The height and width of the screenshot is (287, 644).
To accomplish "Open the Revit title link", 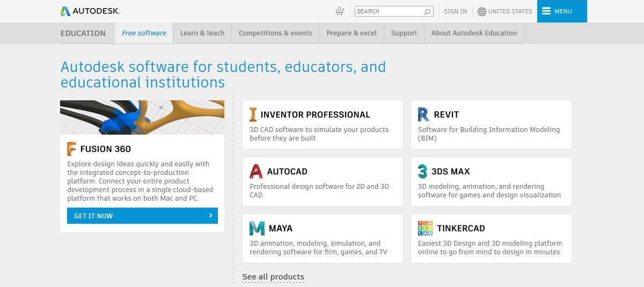I will (446, 115).
